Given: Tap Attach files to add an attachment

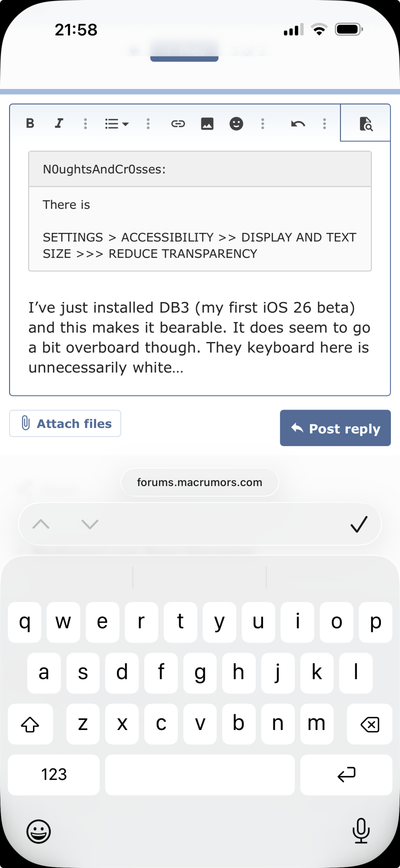Looking at the screenshot, I should point(65,423).
